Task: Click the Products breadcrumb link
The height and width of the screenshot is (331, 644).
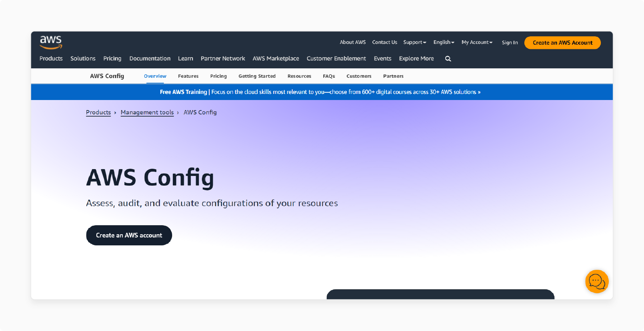Action: click(98, 112)
